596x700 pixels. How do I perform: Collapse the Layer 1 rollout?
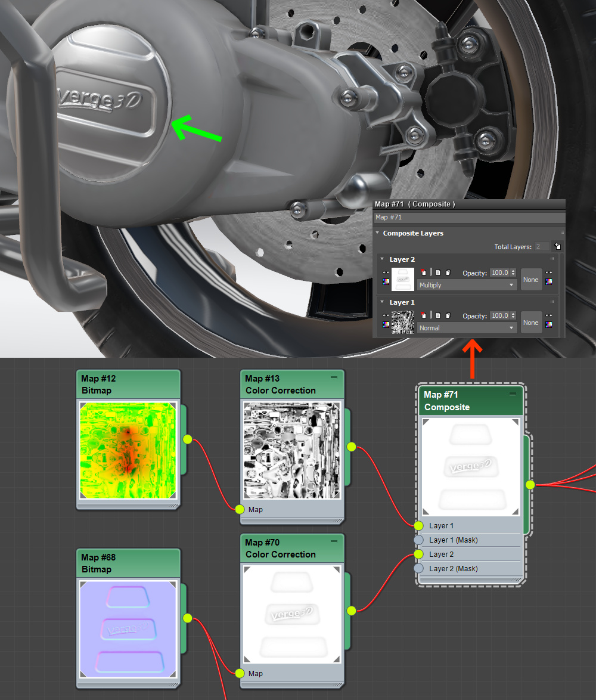(382, 302)
